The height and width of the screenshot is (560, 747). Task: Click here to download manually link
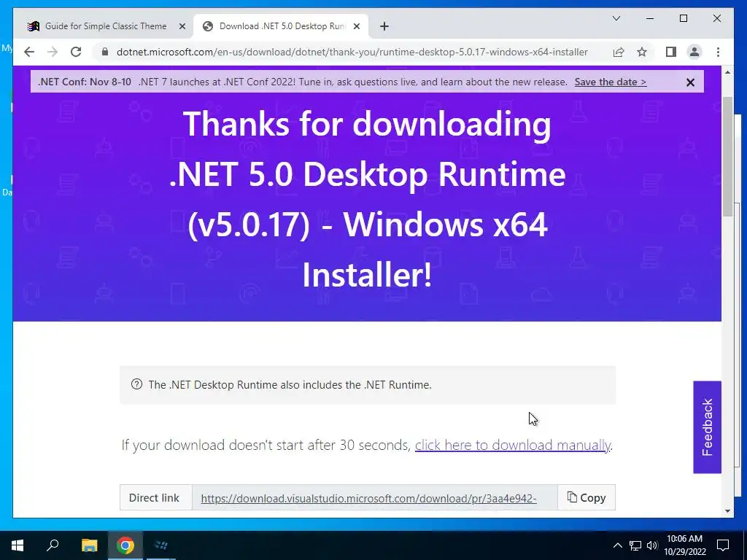(513, 445)
